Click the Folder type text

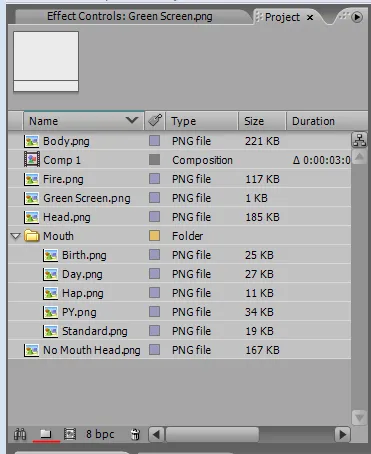[187, 236]
